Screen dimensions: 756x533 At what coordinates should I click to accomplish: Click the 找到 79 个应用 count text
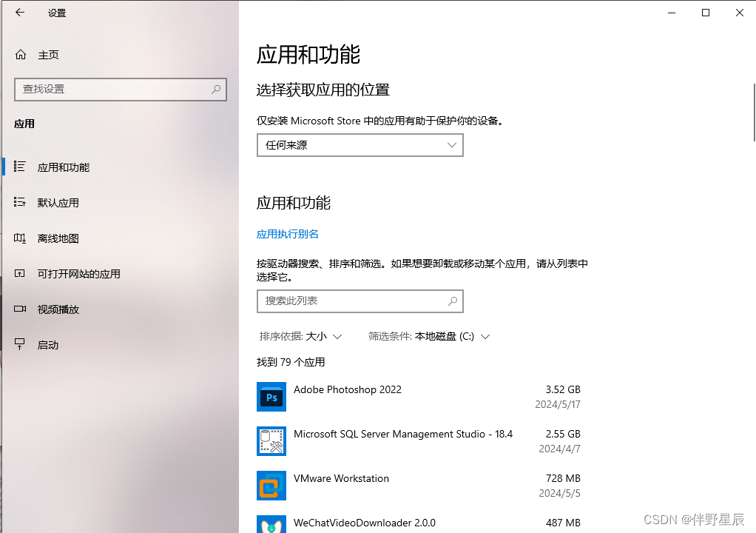[291, 362]
